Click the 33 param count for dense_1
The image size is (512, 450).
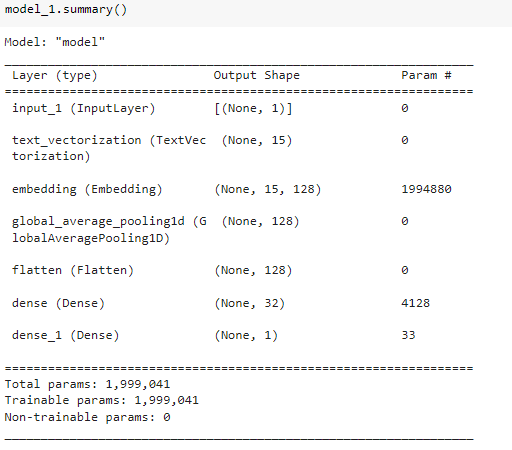(x=408, y=335)
